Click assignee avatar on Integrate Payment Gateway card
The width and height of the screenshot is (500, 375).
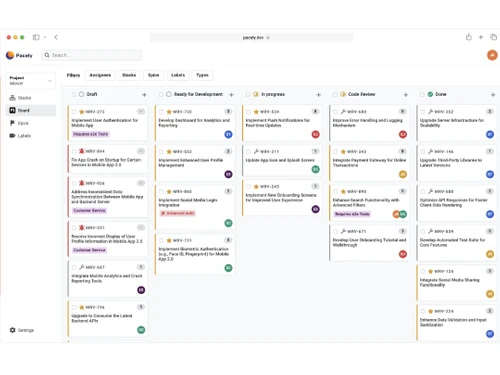click(x=403, y=174)
